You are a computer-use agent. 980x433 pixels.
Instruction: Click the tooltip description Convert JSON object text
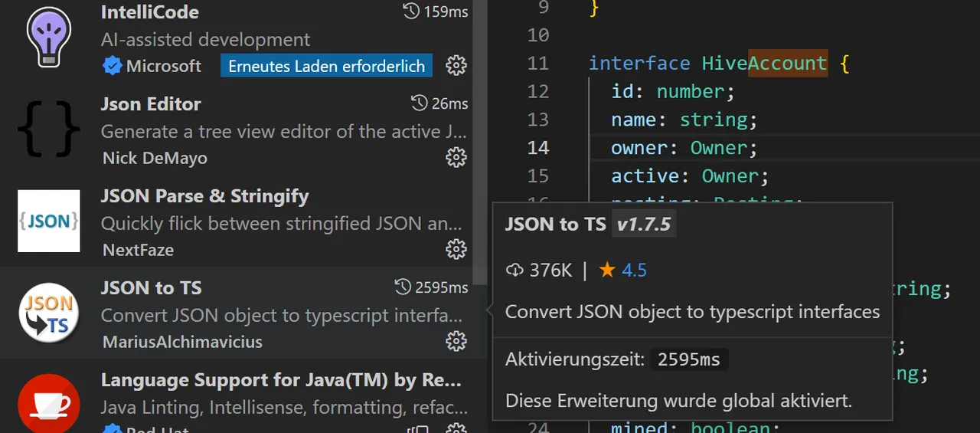(693, 312)
